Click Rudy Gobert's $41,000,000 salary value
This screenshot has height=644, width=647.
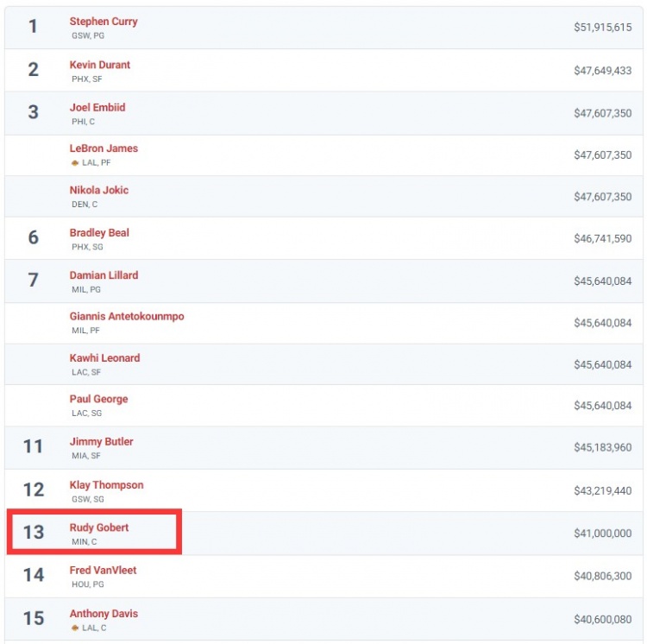603,534
